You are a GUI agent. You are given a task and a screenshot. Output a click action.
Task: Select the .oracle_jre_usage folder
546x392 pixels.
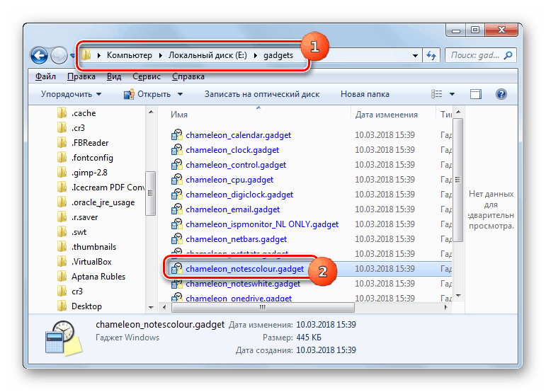pos(103,202)
